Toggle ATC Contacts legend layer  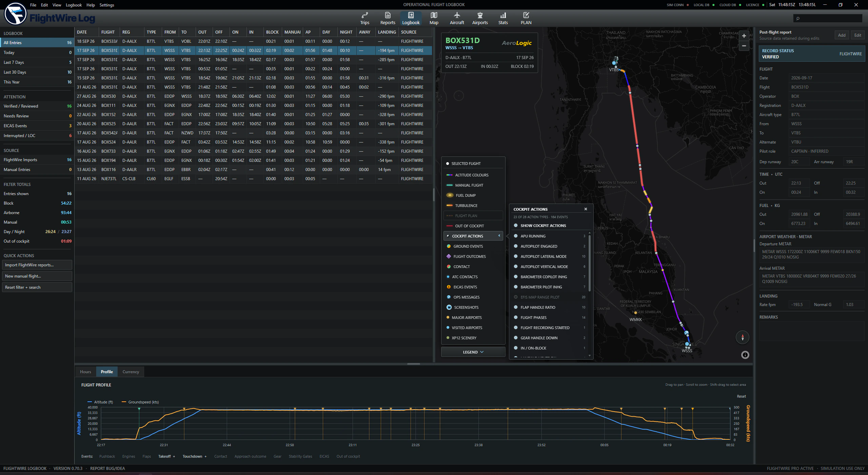(x=473, y=277)
